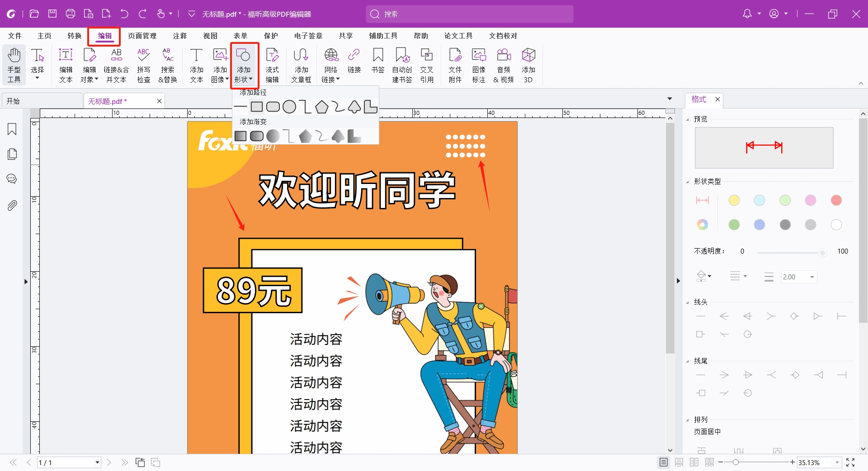The width and height of the screenshot is (868, 471).
Task: Click the Edit Text (编辑文本) tool
Action: pos(66,65)
